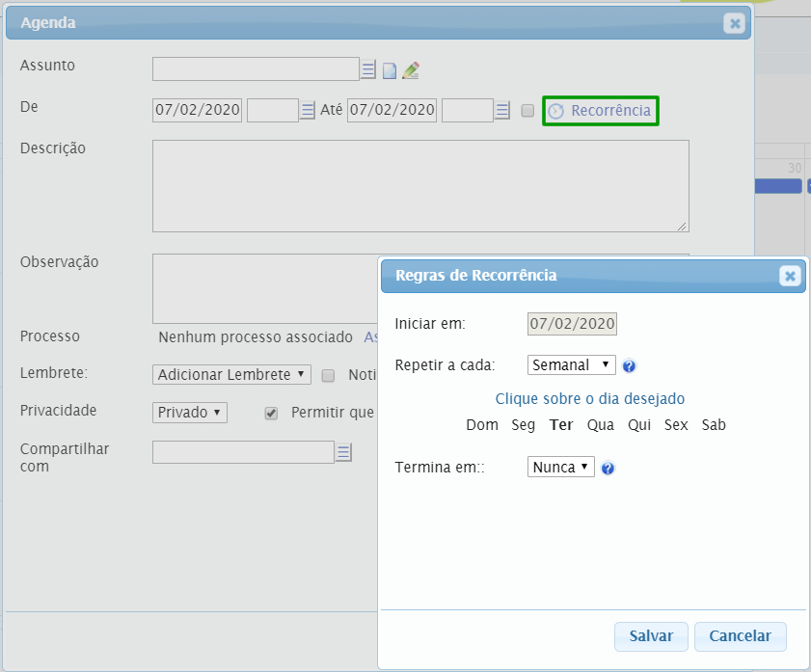Image resolution: width=811 pixels, height=672 pixels.
Task: Click the Iniciar em date field
Action: click(572, 324)
